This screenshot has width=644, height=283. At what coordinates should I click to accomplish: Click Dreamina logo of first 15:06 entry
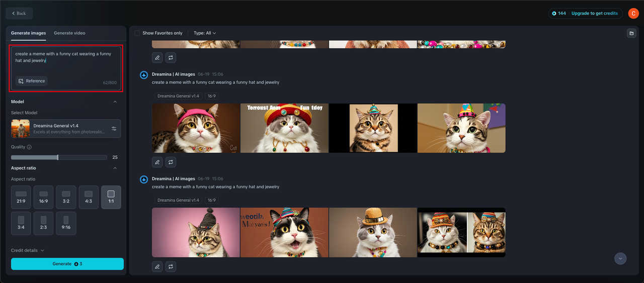144,75
